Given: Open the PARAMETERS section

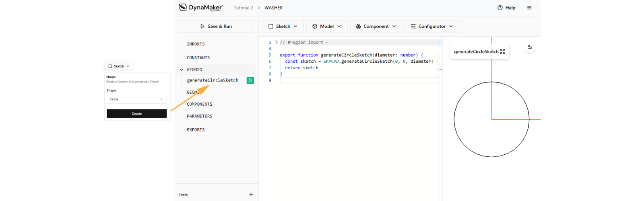Looking at the screenshot, I should coord(199,116).
